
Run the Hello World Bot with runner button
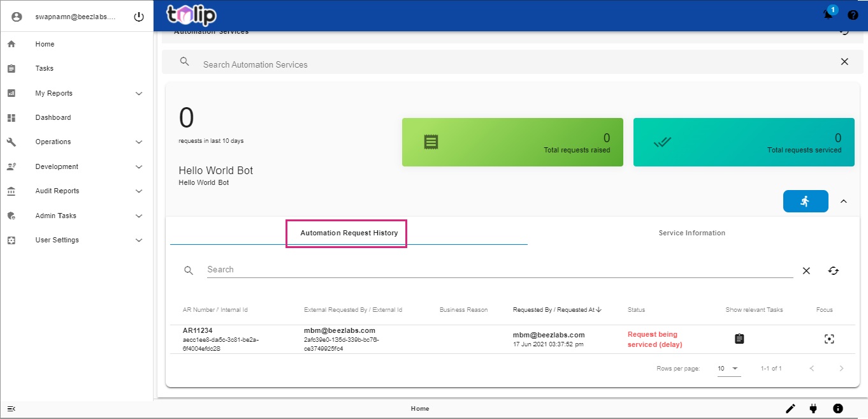(x=806, y=201)
